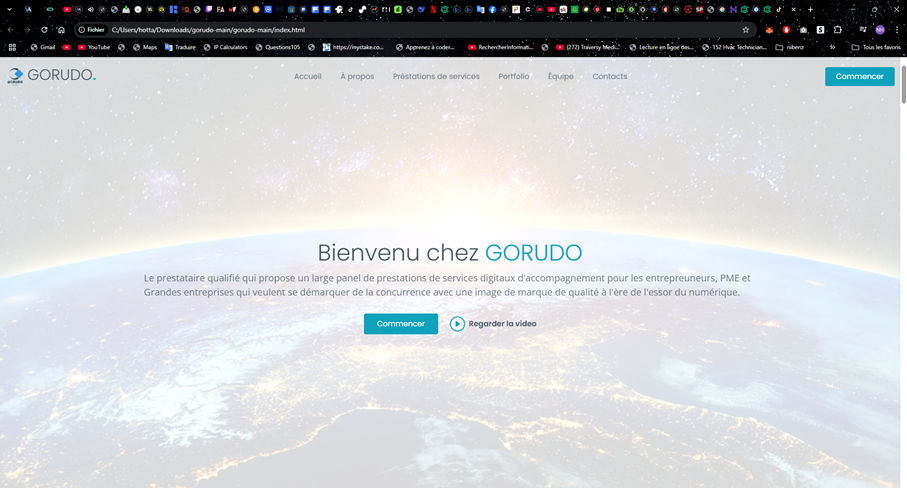This screenshot has height=488, width=907.
Task: Click the browser forward arrow
Action: 27,29
